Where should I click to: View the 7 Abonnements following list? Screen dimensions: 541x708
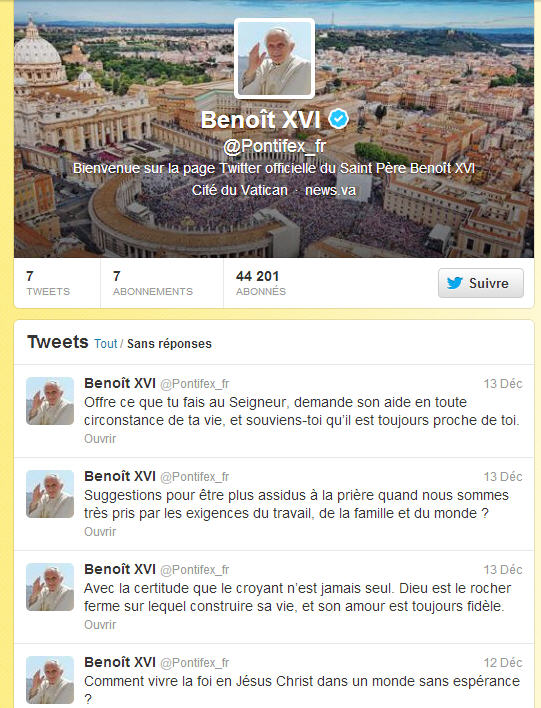coord(153,283)
